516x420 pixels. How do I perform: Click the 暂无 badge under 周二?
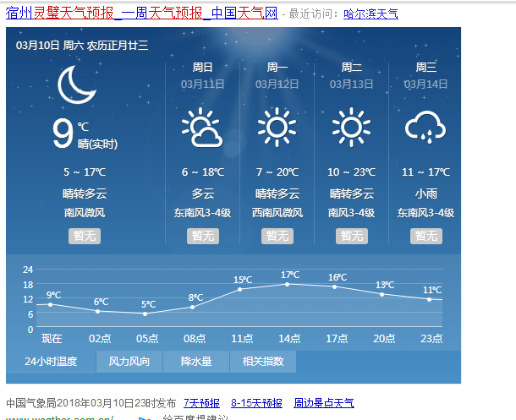pyautogui.click(x=351, y=236)
